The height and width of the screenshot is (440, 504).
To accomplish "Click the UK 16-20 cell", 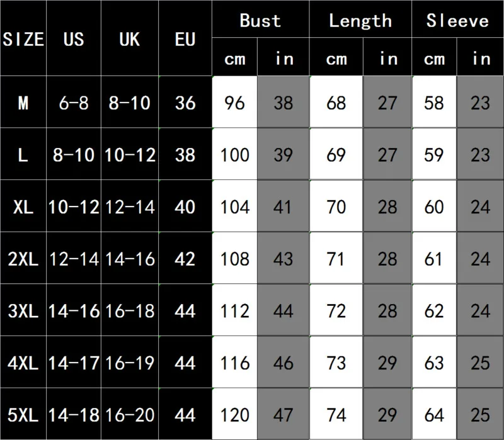I will tap(129, 415).
